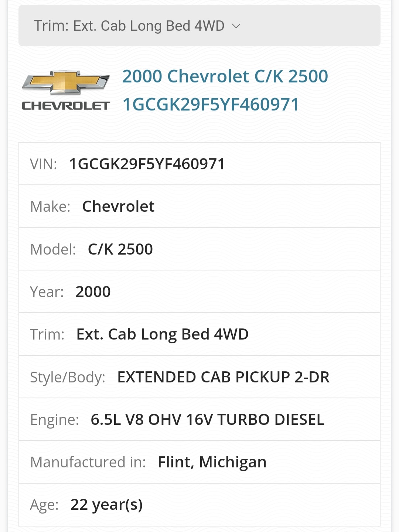Click the VIN label in the table

[x=44, y=164]
